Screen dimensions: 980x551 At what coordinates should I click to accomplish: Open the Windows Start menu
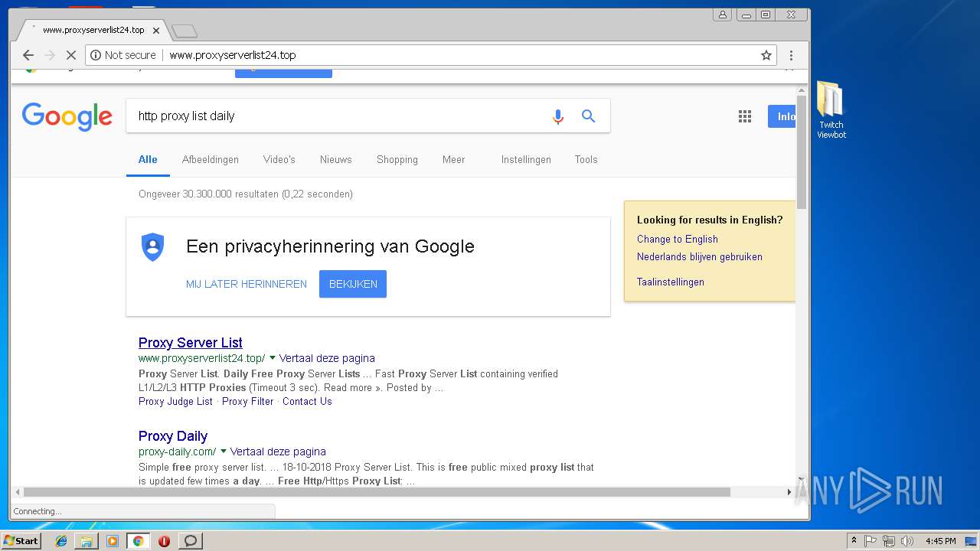coord(21,540)
